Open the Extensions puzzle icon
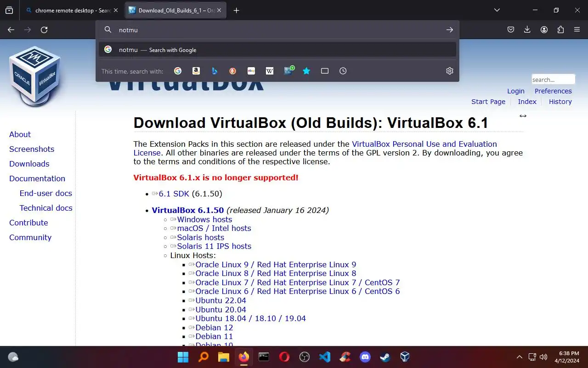This screenshot has height=368, width=588. coord(560,29)
